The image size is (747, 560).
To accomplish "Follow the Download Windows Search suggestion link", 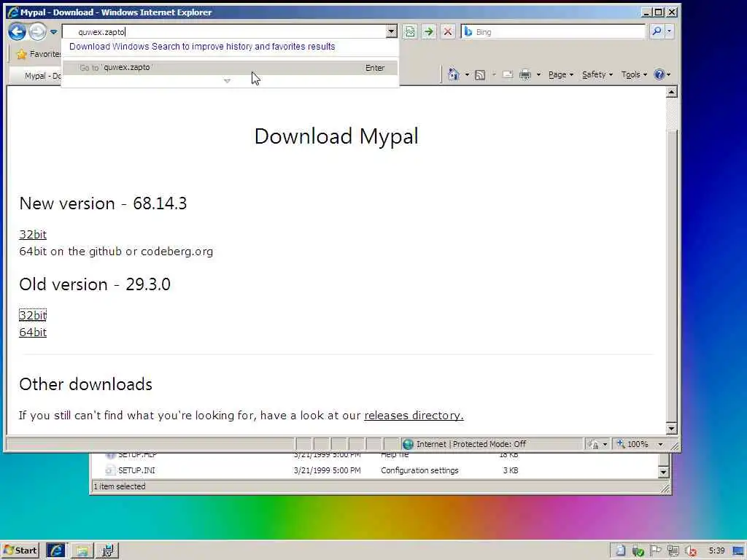I will pos(202,47).
